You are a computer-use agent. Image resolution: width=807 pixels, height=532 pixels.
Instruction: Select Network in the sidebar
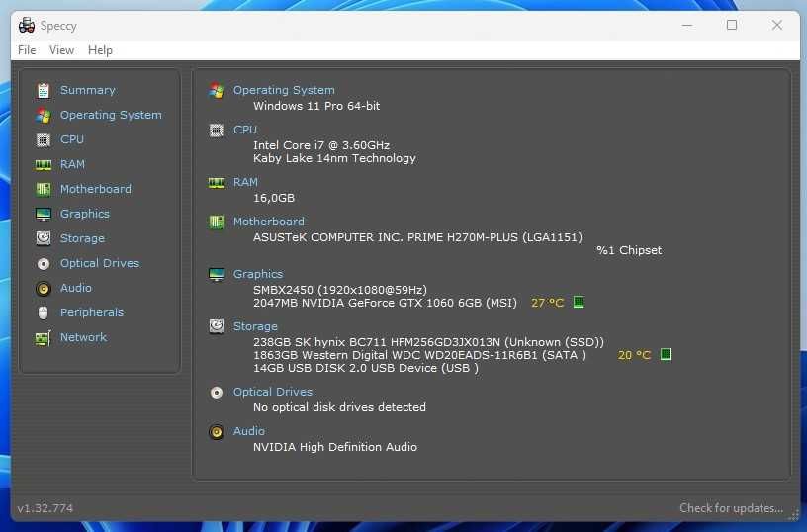(x=83, y=337)
